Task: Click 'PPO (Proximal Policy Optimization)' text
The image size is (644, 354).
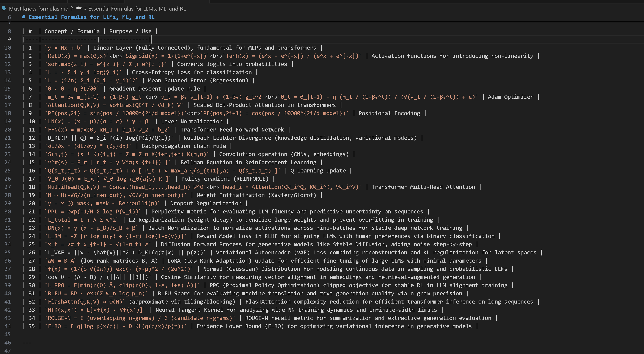Action: [264, 285]
